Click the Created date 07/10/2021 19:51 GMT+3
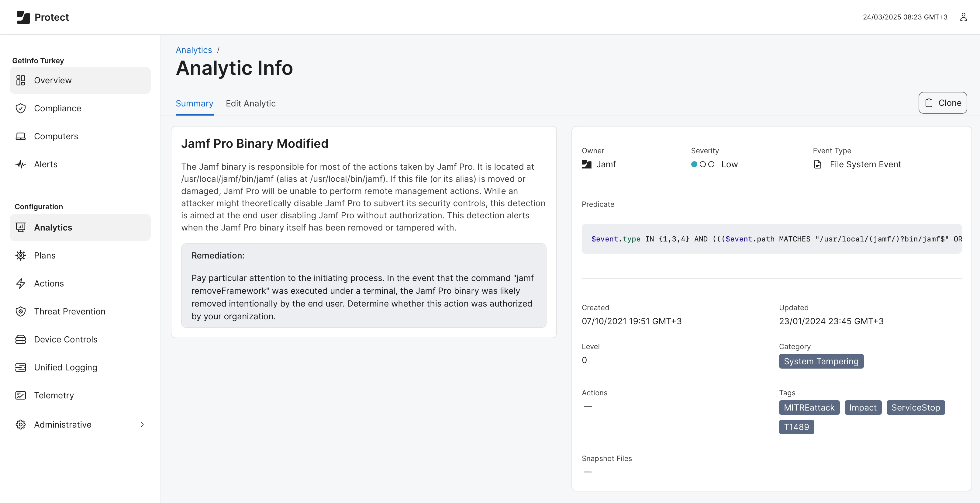 click(x=632, y=321)
